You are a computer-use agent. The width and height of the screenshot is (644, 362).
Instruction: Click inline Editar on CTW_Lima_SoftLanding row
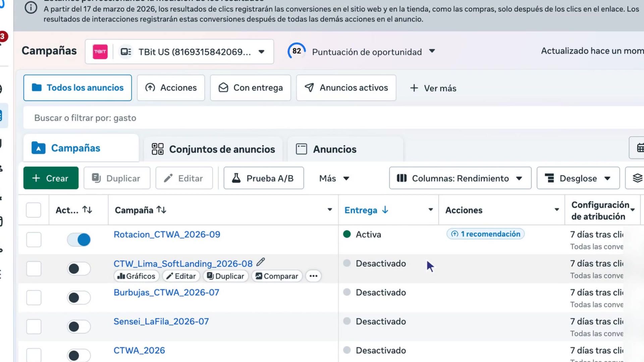click(181, 276)
